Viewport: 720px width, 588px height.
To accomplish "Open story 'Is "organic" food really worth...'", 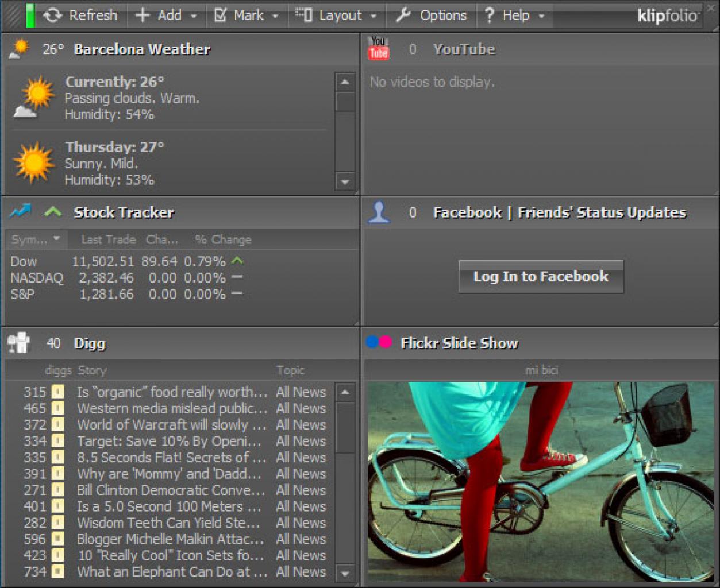I will [172, 392].
